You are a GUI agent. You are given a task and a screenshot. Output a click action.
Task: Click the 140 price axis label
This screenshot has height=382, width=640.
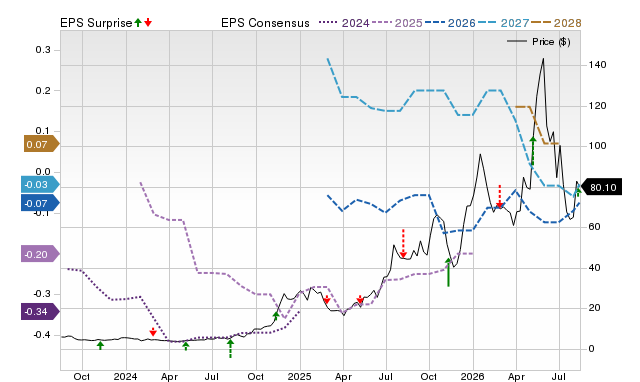click(x=597, y=64)
